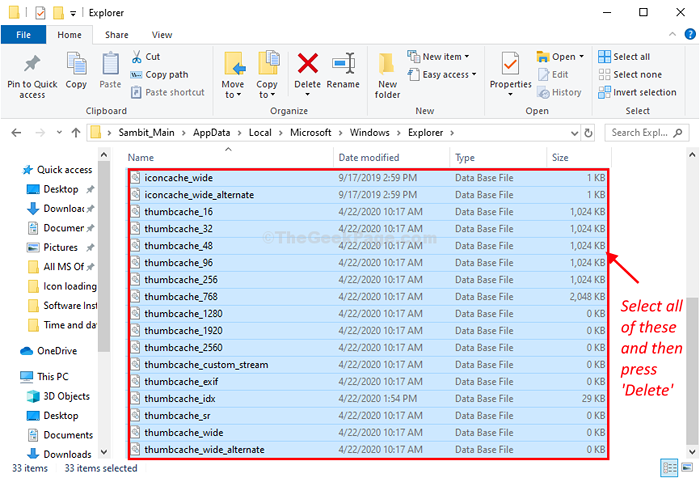Click the file list scroll up arrow
This screenshot has height=478, width=700.
point(692,155)
